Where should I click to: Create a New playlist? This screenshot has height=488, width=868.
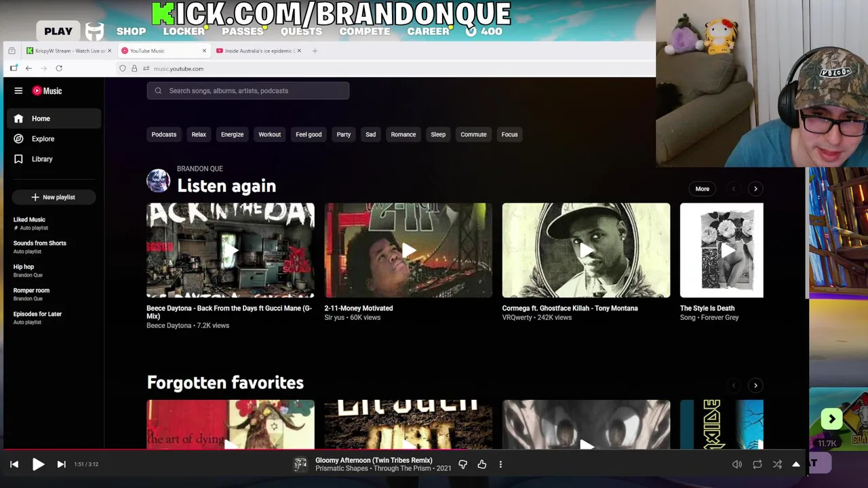(54, 197)
